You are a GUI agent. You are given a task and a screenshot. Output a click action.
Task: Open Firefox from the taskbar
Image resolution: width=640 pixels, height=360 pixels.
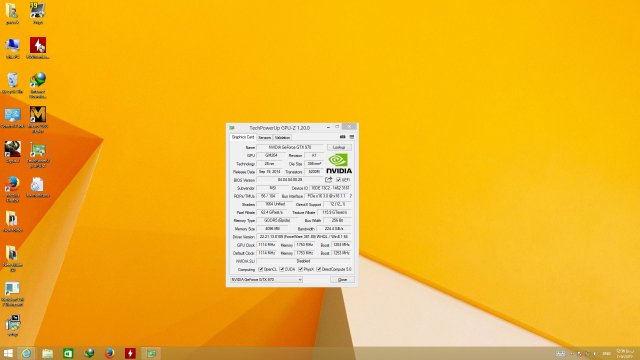[x=109, y=353]
